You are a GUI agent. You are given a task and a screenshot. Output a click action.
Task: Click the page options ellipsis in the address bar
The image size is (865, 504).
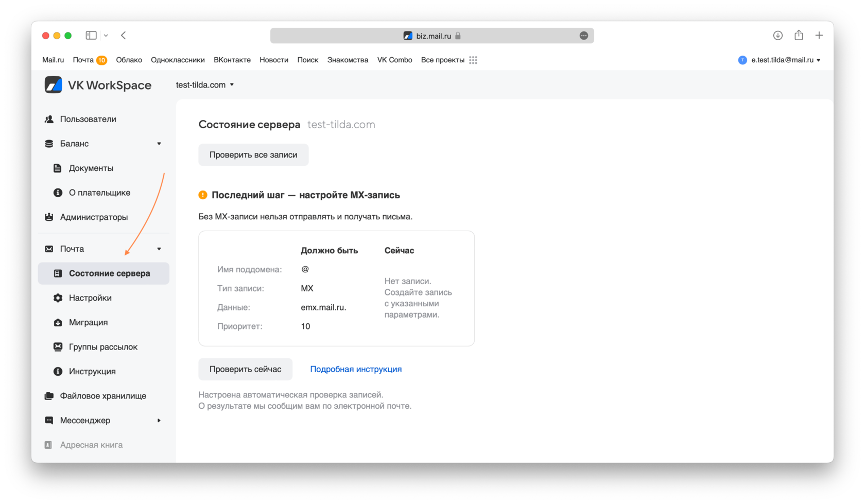click(584, 36)
